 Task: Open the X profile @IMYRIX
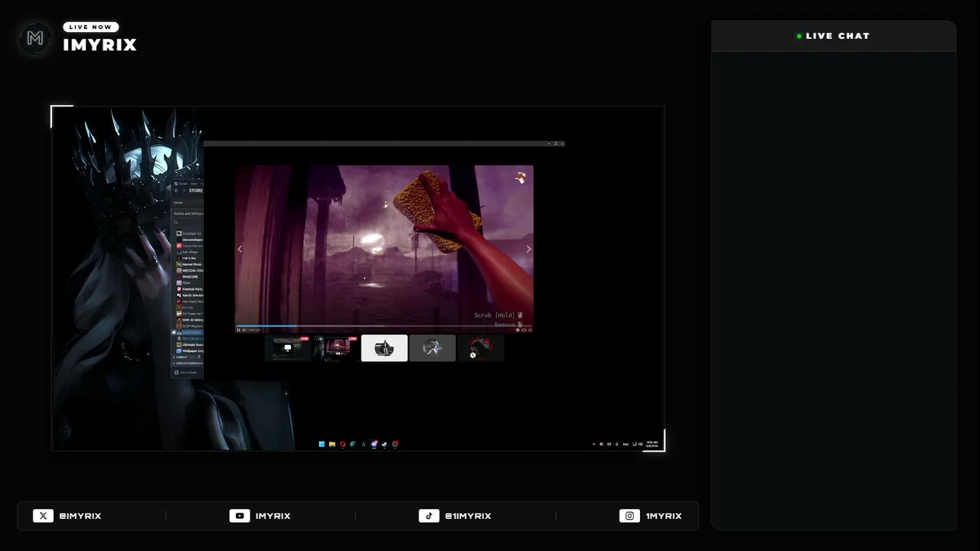(67, 516)
